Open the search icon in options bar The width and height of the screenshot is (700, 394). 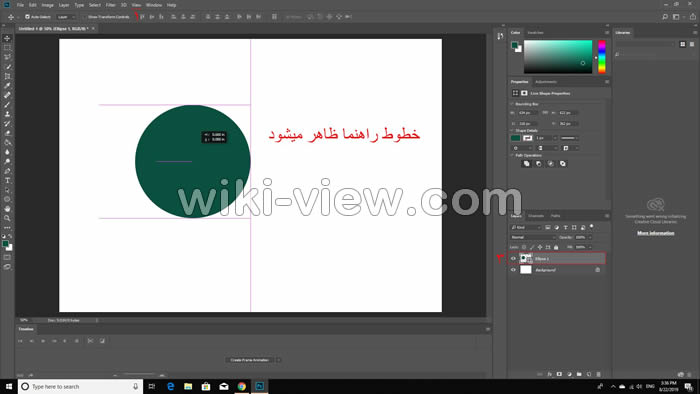pos(665,17)
